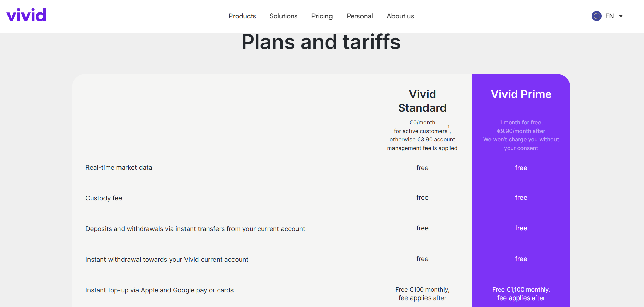Click the Vivid Prime plan heading

pos(521,94)
